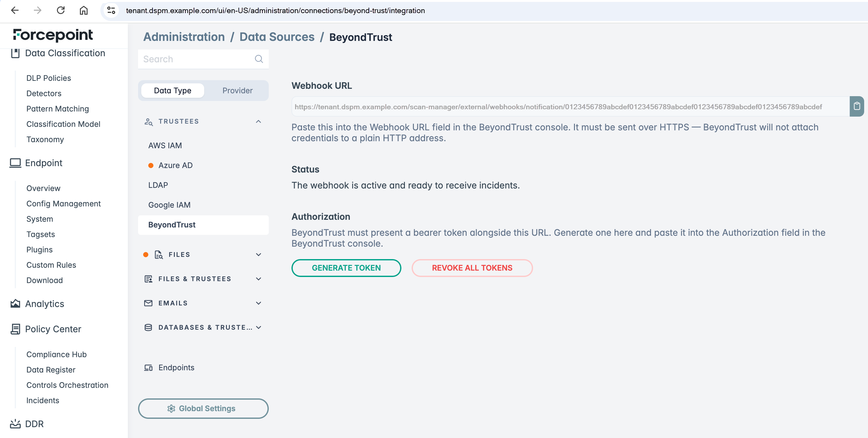Expand the Databases & Trustees chevron
868x438 pixels.
(259, 327)
